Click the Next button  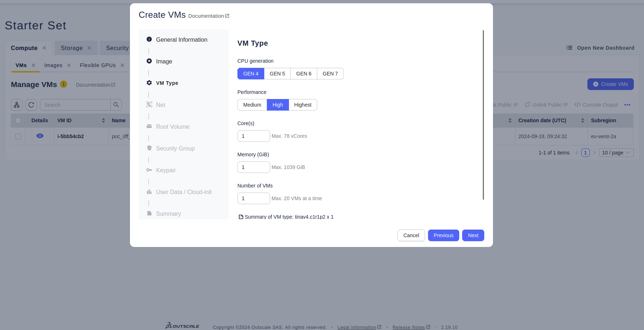pyautogui.click(x=473, y=235)
